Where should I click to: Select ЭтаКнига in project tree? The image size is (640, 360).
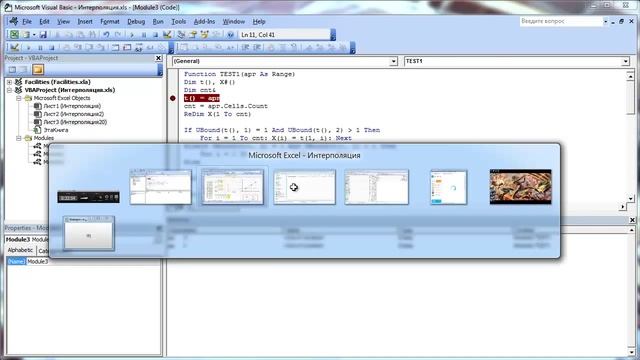[x=56, y=130]
